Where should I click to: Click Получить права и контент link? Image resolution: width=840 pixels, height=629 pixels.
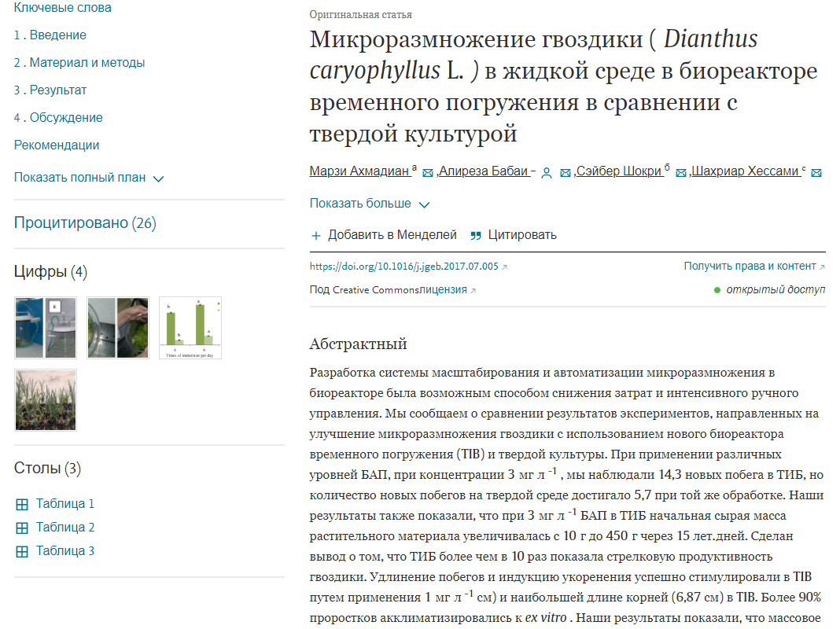click(x=750, y=266)
